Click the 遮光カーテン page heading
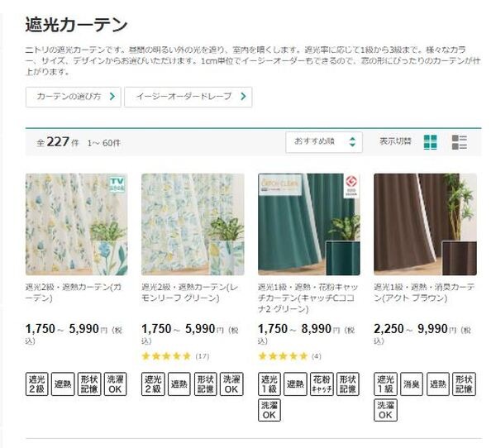Image resolution: width=496 pixels, height=448 pixels. tap(76, 24)
